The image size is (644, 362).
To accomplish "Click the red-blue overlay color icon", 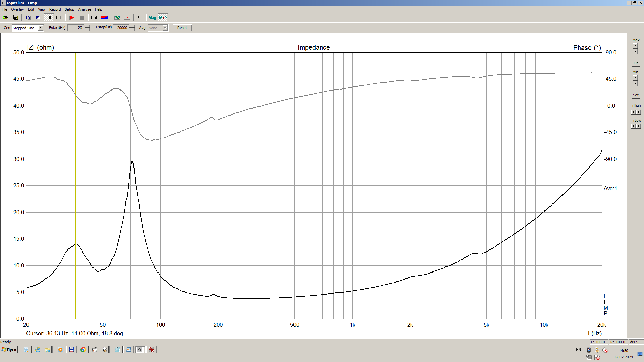I will click(105, 18).
